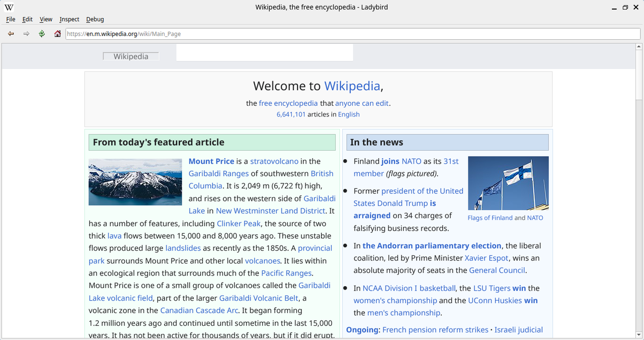This screenshot has height=340, width=644.
Task: Follow the 'anyone can edit' link
Action: tap(362, 103)
